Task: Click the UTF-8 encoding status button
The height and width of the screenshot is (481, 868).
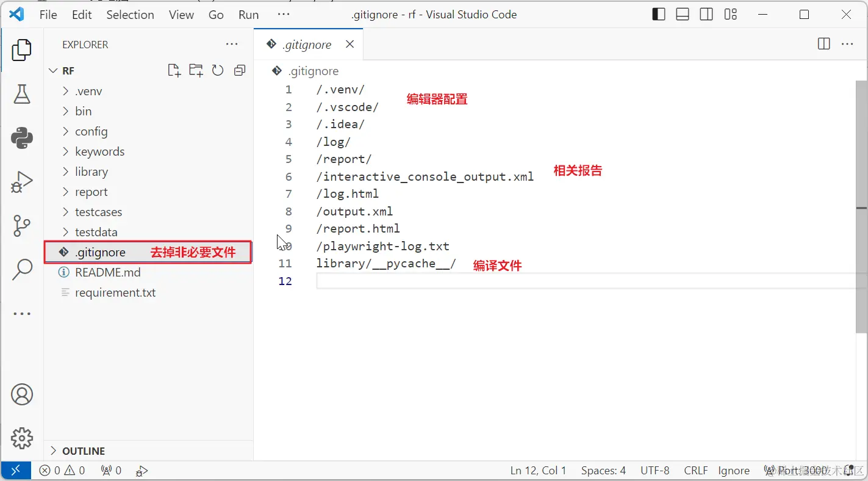Action: click(x=655, y=471)
